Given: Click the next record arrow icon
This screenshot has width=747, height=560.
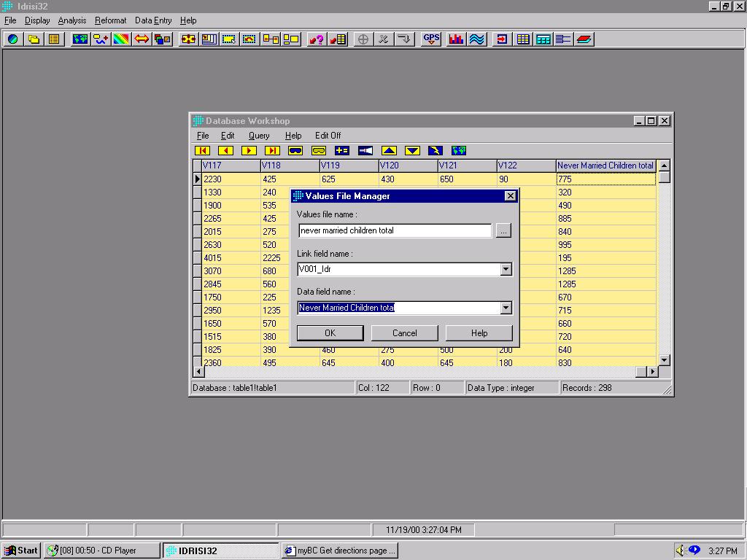Looking at the screenshot, I should point(249,151).
